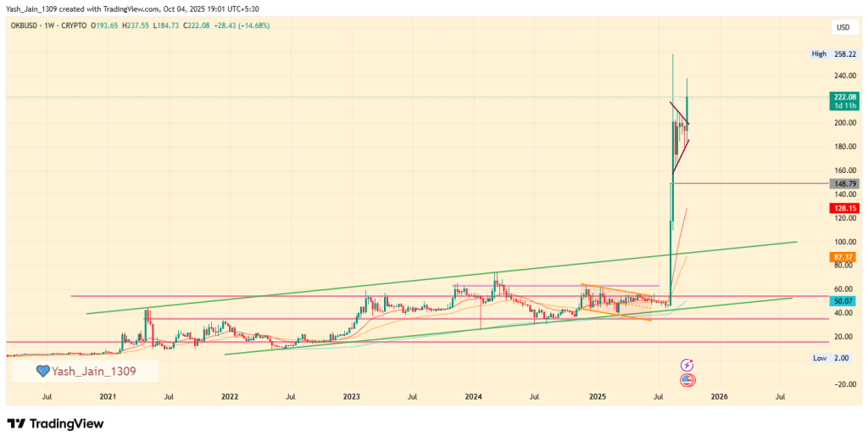Click the 2024 label on time axis

(474, 396)
